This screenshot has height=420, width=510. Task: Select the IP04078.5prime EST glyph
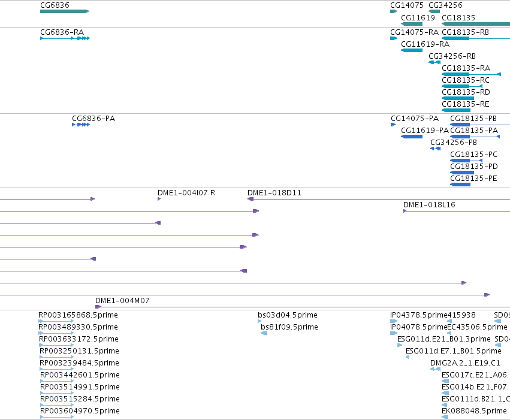pyautogui.click(x=394, y=333)
